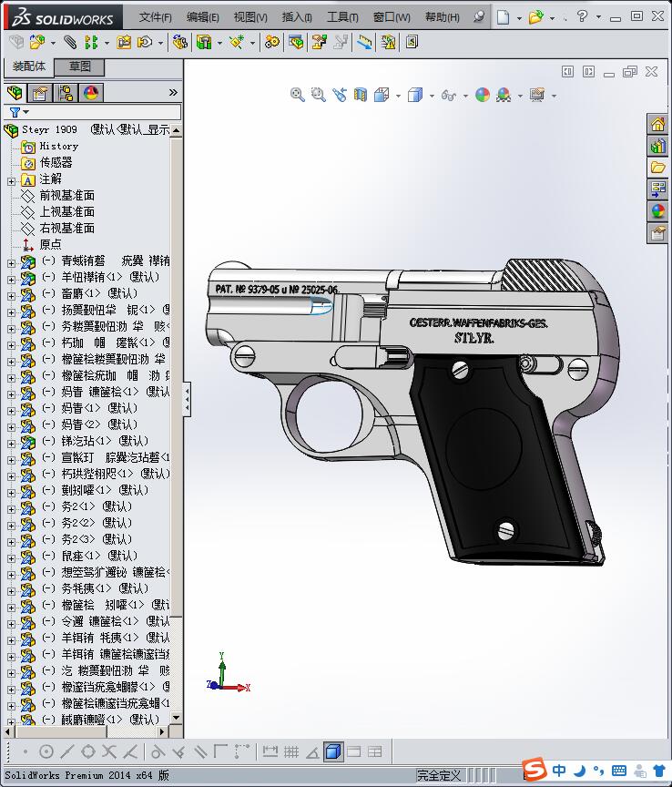Open the dropdown arrow next to New document

click(519, 18)
